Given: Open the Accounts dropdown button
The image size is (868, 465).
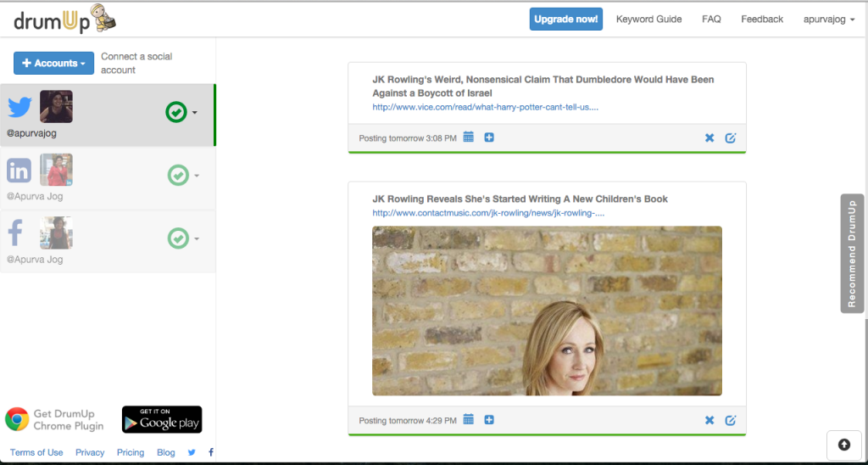Looking at the screenshot, I should [53, 63].
